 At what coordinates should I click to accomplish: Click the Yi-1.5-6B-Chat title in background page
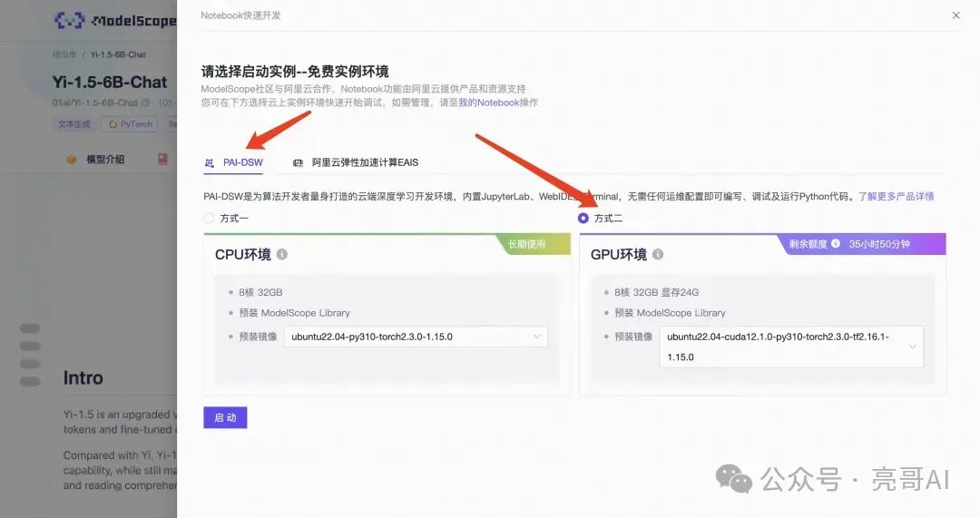click(x=110, y=82)
